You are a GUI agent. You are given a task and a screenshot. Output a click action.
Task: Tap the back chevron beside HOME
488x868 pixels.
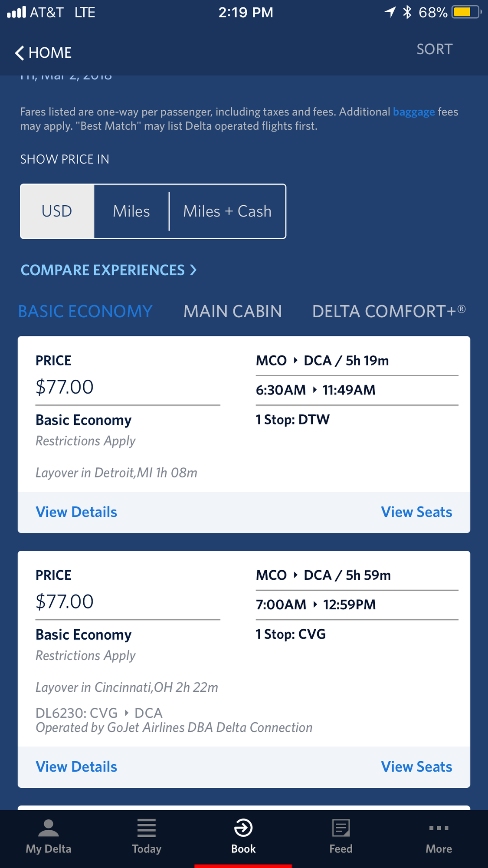pyautogui.click(x=20, y=53)
